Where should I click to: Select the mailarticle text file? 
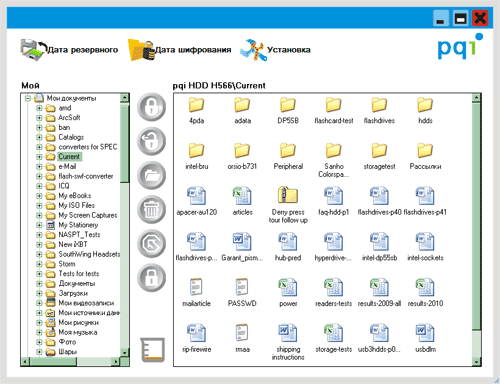tap(197, 293)
